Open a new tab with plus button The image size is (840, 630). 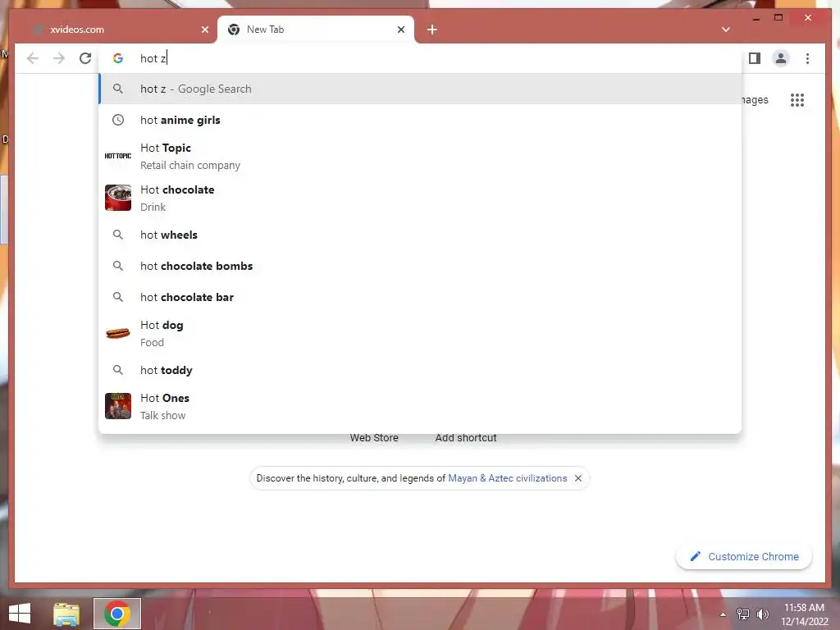[432, 30]
